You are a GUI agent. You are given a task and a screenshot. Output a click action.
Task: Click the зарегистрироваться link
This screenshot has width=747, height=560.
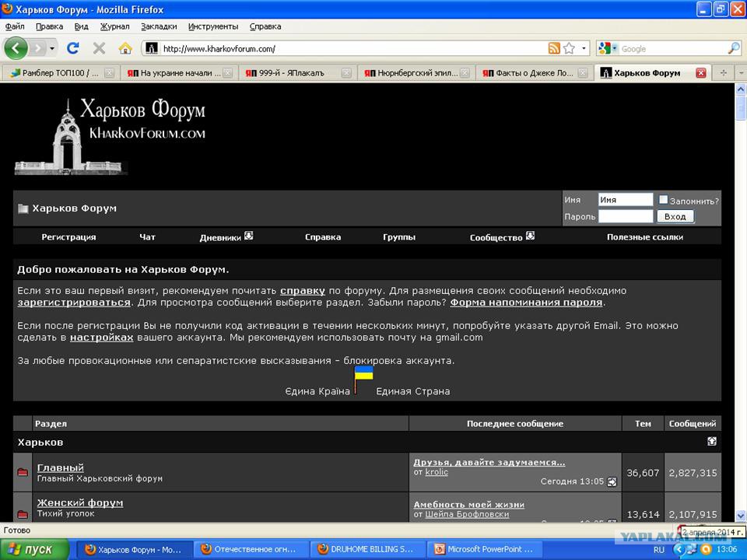[74, 303]
